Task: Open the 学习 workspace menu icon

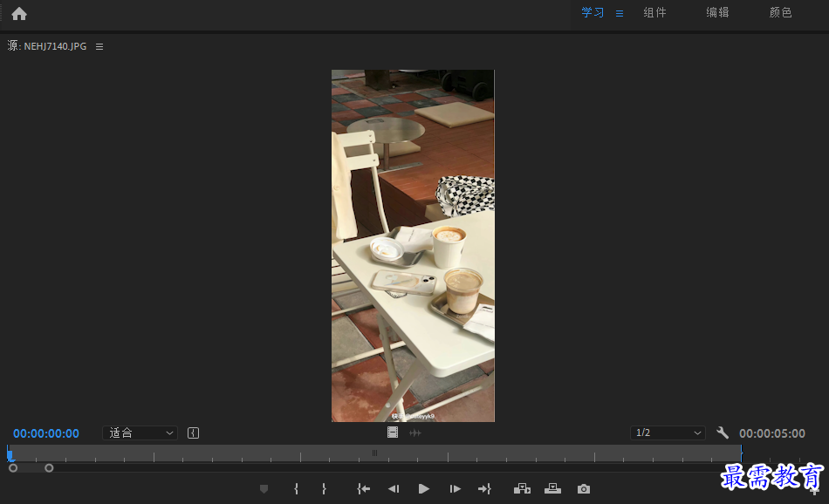Action: 619,13
